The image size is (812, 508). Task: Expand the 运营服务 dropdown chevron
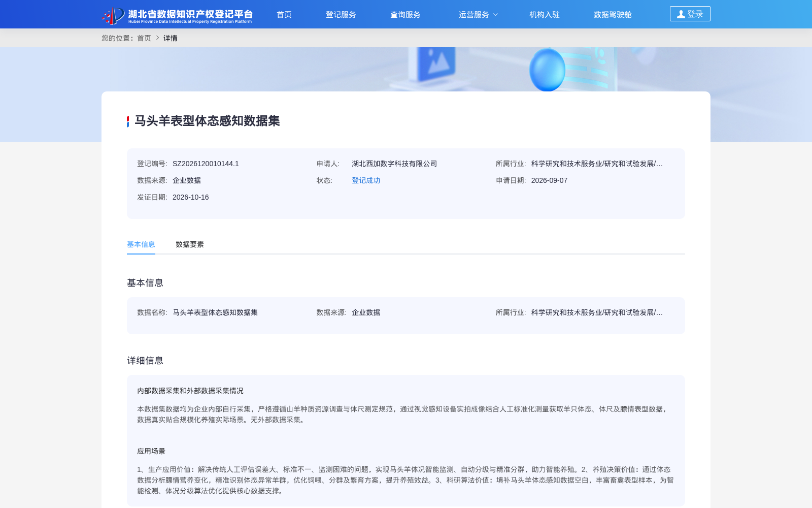496,15
